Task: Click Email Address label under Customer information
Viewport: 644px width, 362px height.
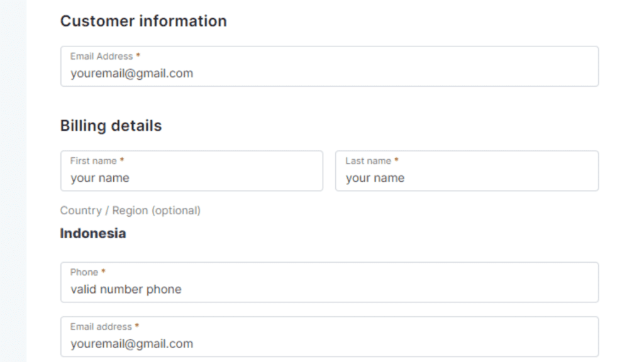Action: [101, 57]
